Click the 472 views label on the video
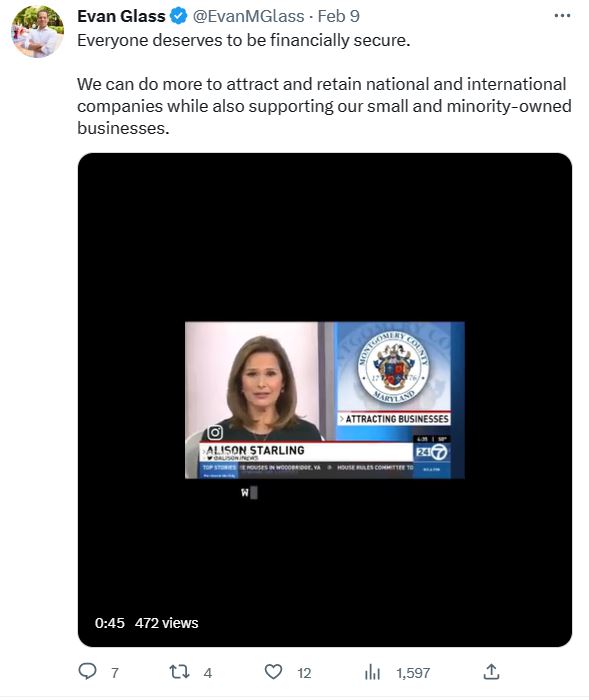589x700 pixels. 167,623
